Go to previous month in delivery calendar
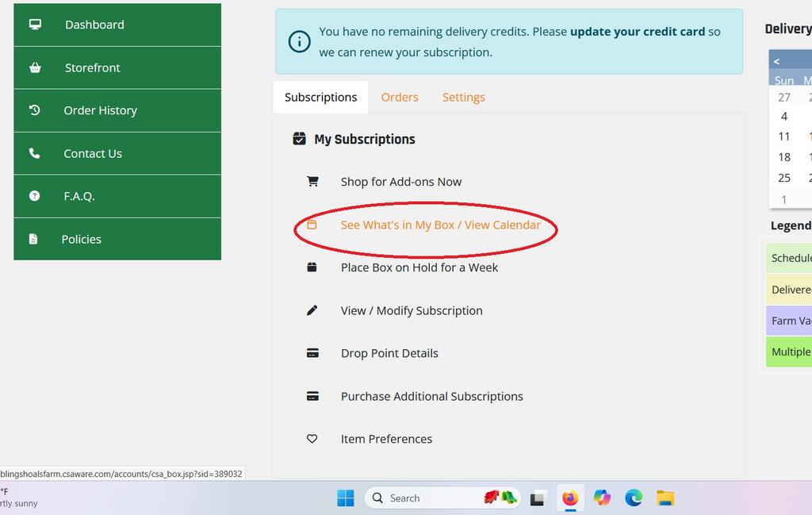Screen dimensions: 812x515 (776, 61)
